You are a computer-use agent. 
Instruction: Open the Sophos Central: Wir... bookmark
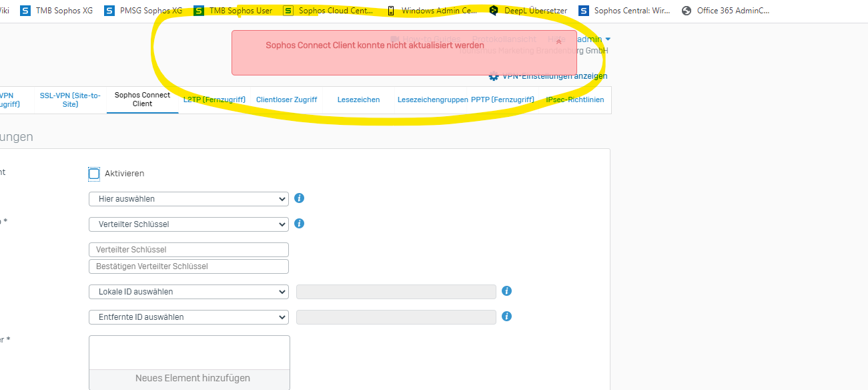coord(624,11)
